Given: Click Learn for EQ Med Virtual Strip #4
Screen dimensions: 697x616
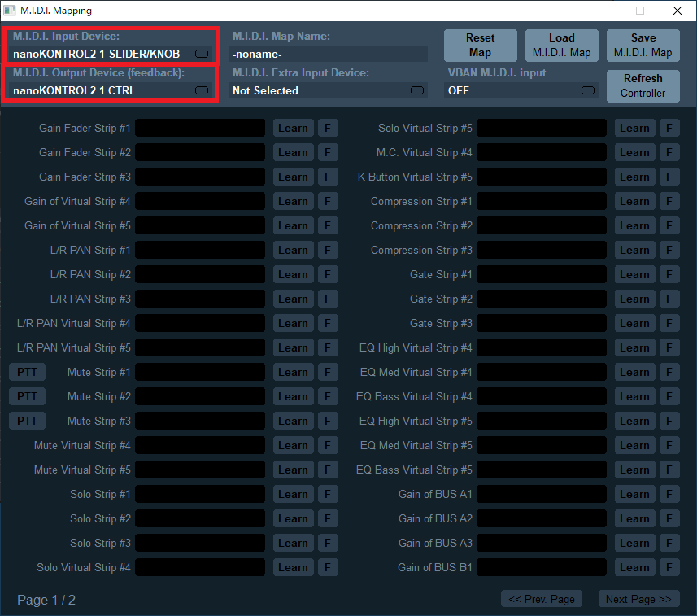Looking at the screenshot, I should click(634, 372).
